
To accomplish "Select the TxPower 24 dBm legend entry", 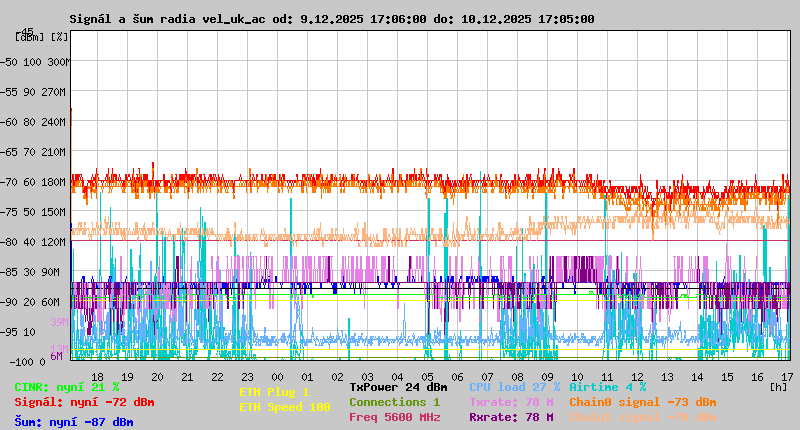I will tap(398, 387).
